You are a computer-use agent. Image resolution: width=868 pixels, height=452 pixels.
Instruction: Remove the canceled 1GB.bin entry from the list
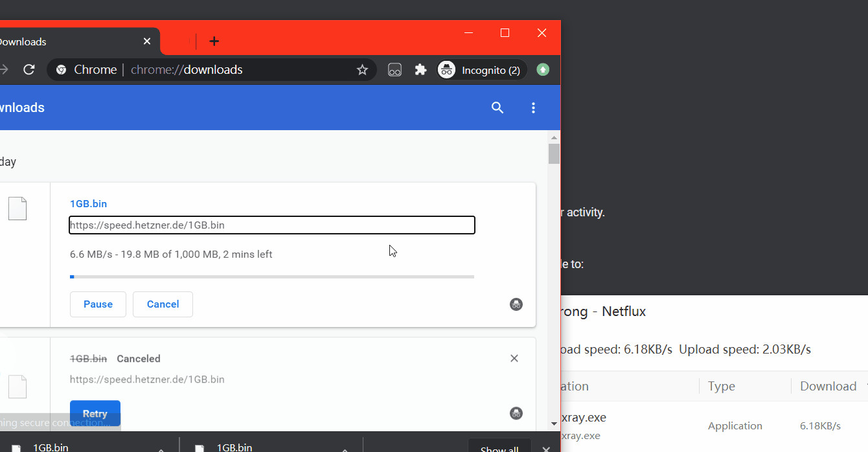coord(514,358)
